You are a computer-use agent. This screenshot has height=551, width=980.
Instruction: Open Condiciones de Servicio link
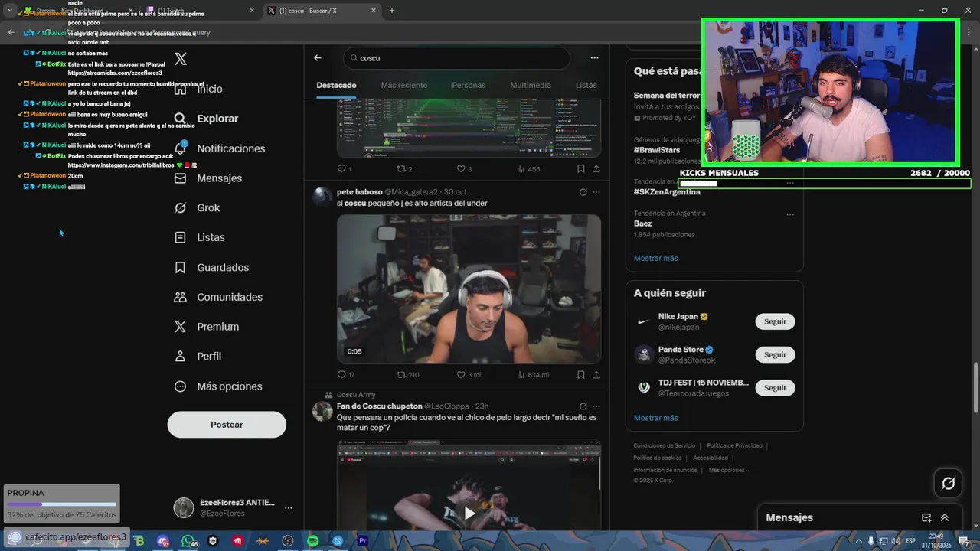664,445
